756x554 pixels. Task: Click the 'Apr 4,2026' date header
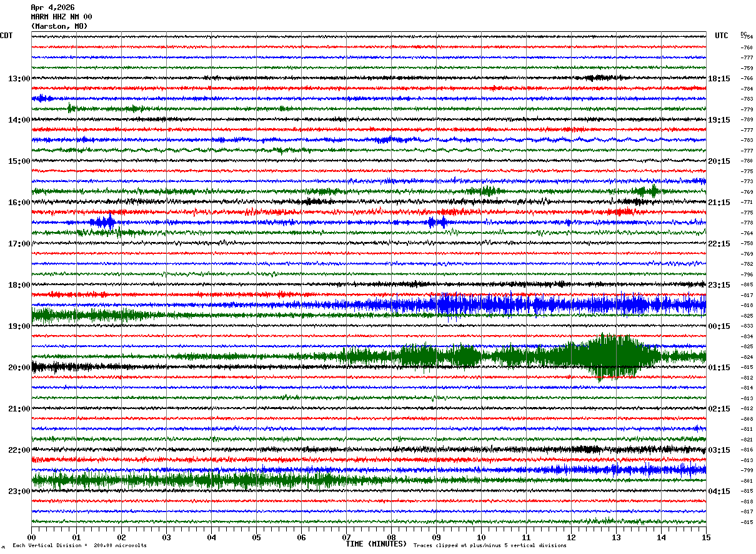click(52, 8)
